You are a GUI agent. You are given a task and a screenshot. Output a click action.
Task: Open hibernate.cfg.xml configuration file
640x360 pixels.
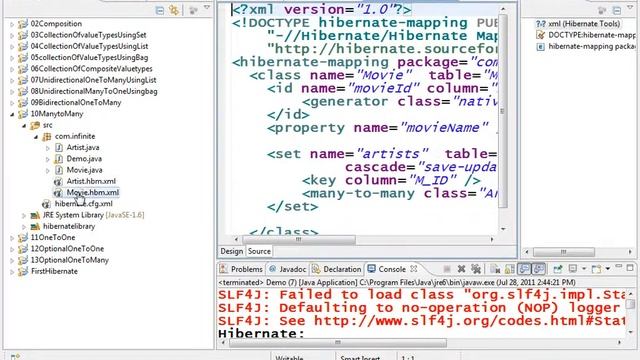pyautogui.click(x=84, y=204)
